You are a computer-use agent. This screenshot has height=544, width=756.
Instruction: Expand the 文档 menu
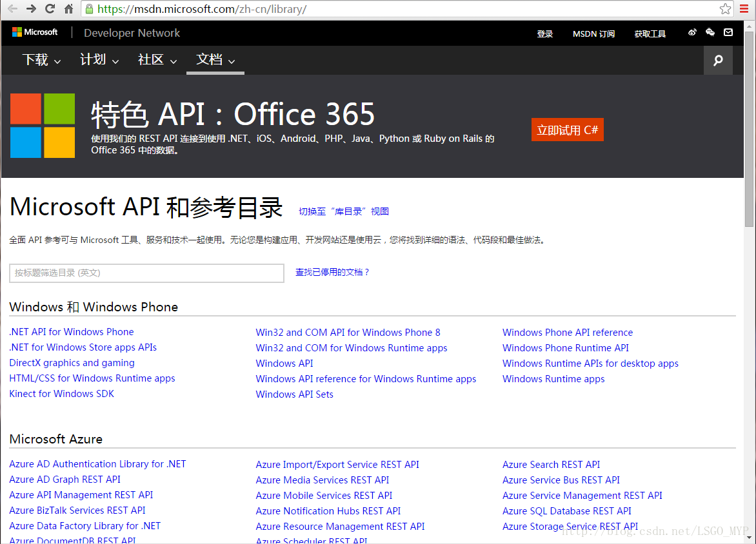tap(215, 60)
